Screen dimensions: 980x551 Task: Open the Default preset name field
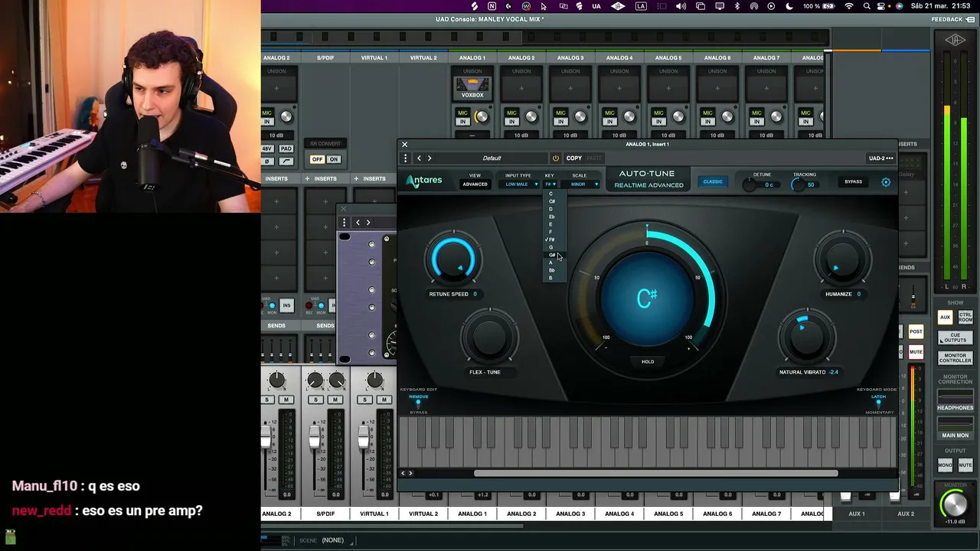492,158
